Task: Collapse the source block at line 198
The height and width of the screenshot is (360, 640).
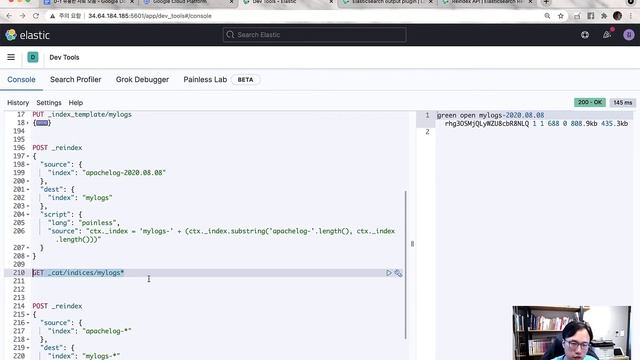Action: (28, 164)
